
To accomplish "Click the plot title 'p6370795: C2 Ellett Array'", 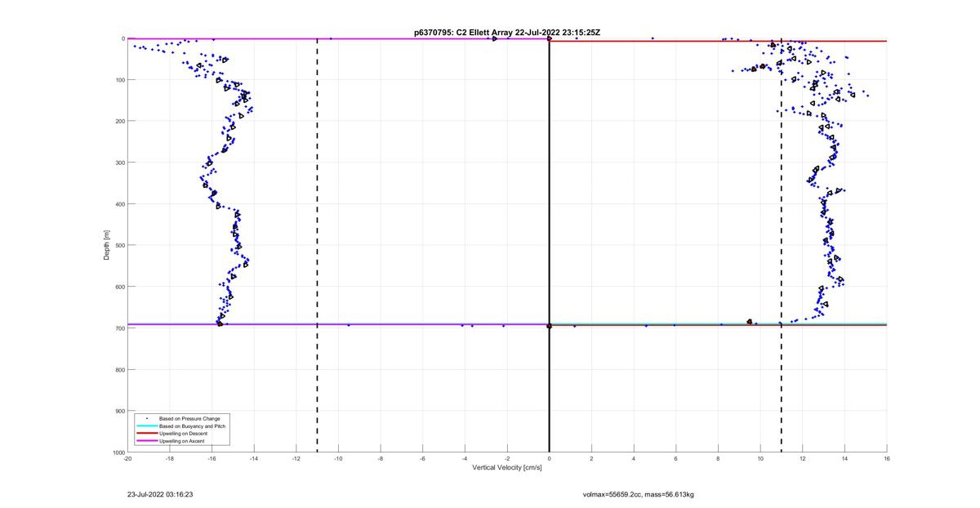I will (x=464, y=32).
